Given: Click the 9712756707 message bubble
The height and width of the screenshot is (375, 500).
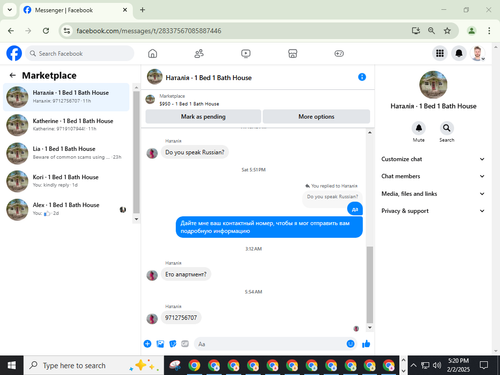Looking at the screenshot, I should [x=181, y=318].
